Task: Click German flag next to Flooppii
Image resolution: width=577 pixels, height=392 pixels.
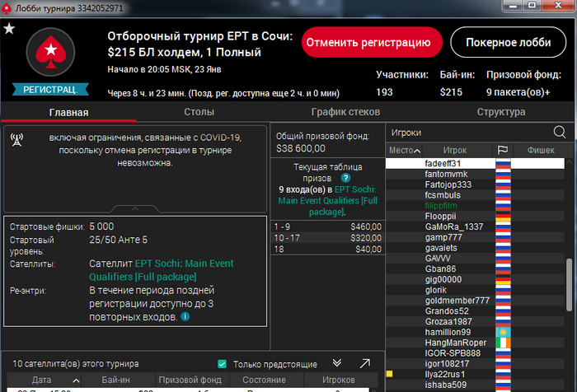Action: pos(503,217)
